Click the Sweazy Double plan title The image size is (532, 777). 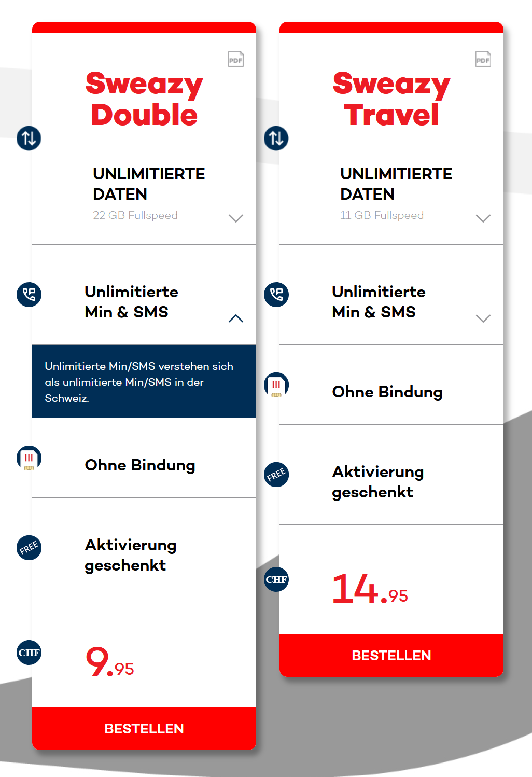(144, 99)
